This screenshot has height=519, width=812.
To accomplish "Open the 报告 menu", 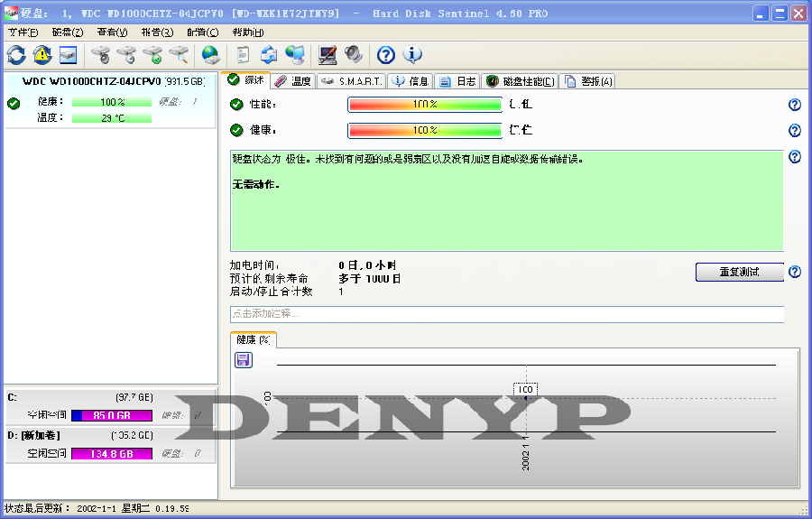I will (157, 32).
